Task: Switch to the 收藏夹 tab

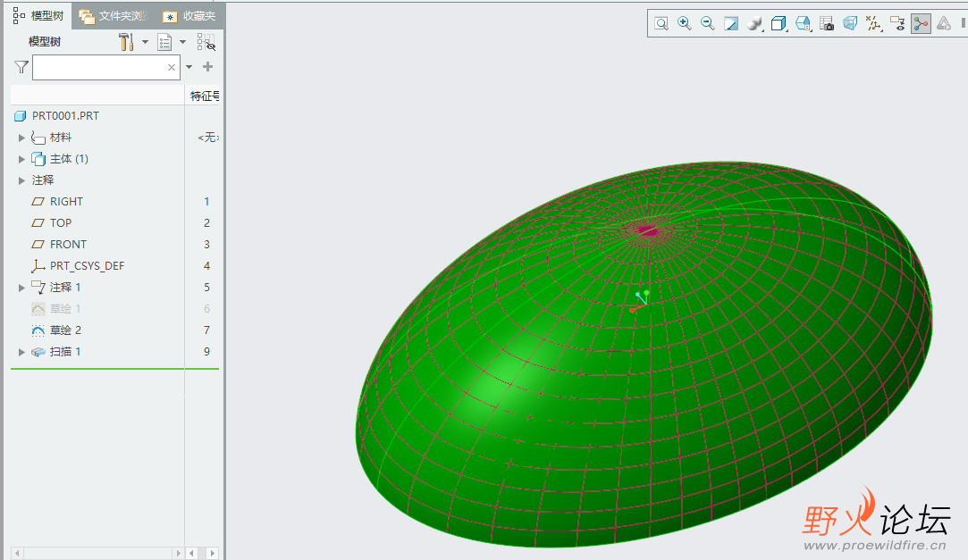Action: [189, 16]
